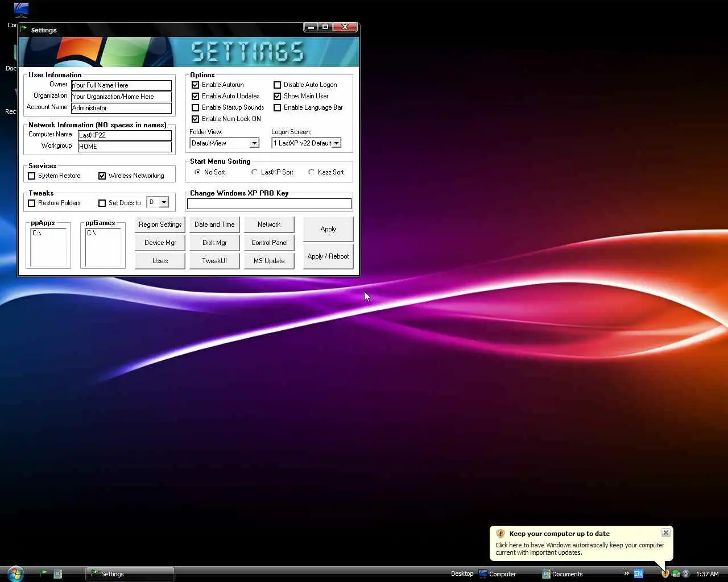Click update balloon message text

pyautogui.click(x=580, y=548)
